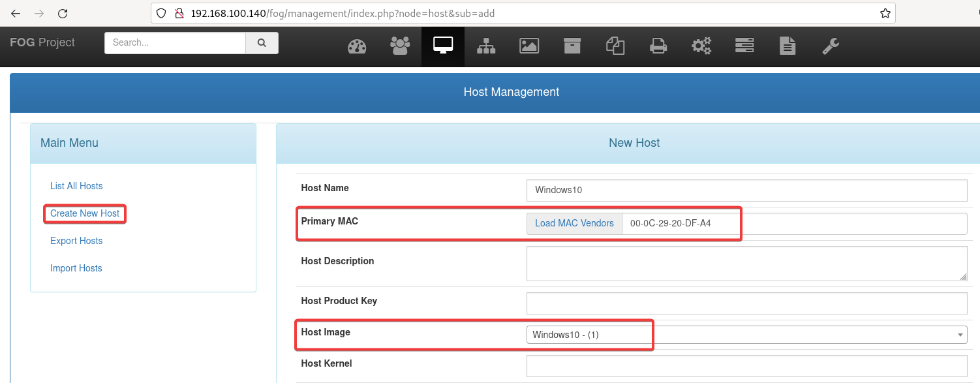This screenshot has width=980, height=383.
Task: Open the Users management icon
Action: click(x=400, y=46)
